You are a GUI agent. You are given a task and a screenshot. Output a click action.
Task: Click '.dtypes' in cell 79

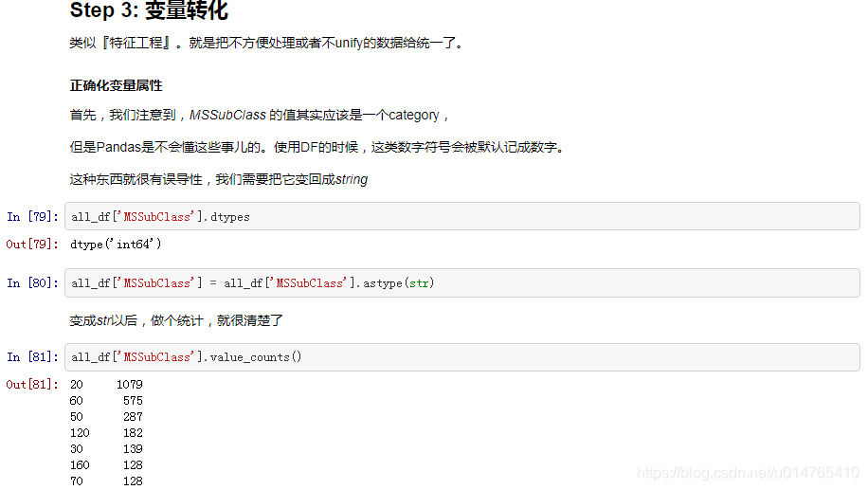227,217
